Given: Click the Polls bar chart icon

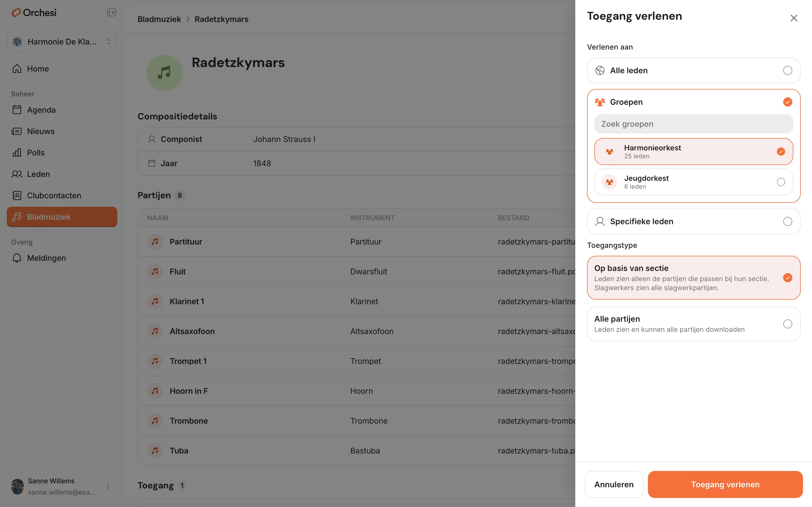Looking at the screenshot, I should point(17,153).
